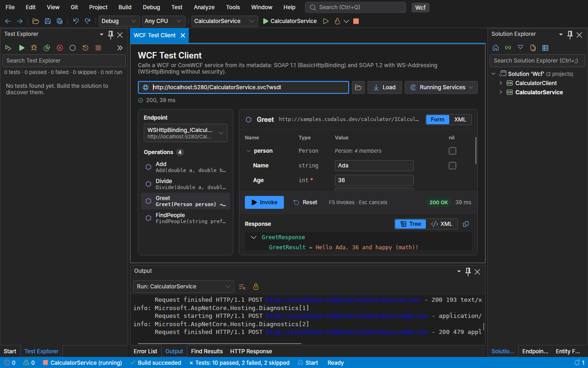The image size is (588, 368).
Task: Stop debugging with the red square toolbar icon
Action: point(356,21)
